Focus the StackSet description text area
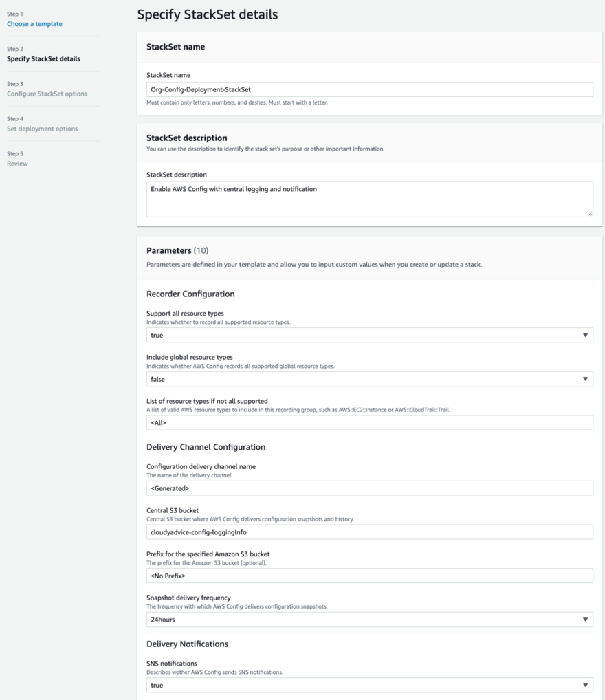Image resolution: width=605 pixels, height=700 pixels. coord(369,199)
